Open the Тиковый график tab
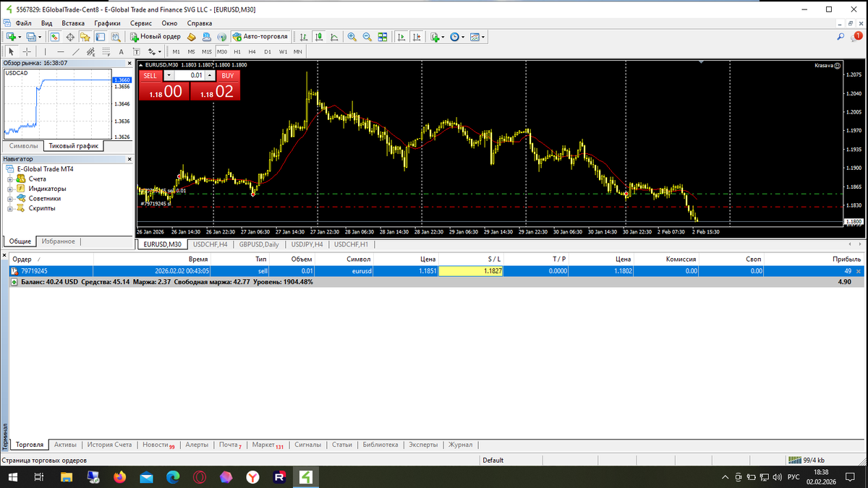This screenshot has height=488, width=868. tap(73, 145)
